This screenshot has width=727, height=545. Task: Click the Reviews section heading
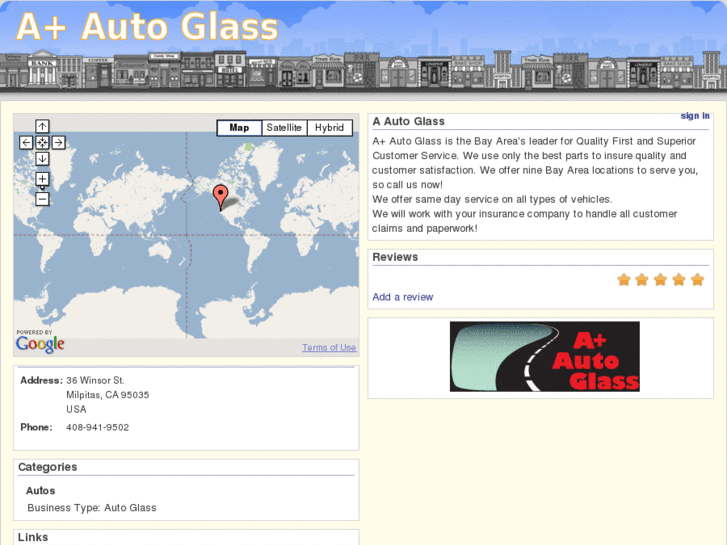tap(395, 257)
